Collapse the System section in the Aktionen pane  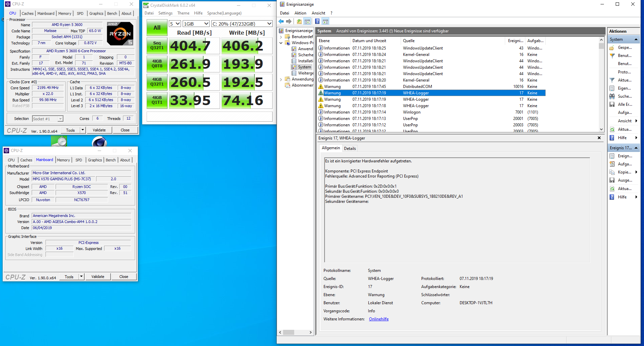(636, 39)
